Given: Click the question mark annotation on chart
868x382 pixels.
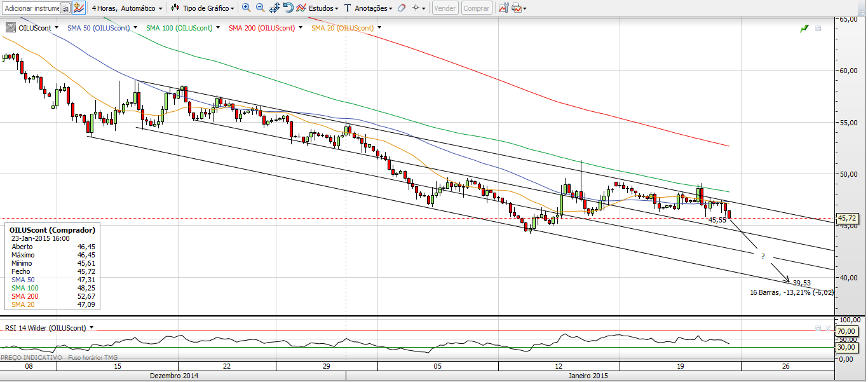Looking at the screenshot, I should coord(763,256).
